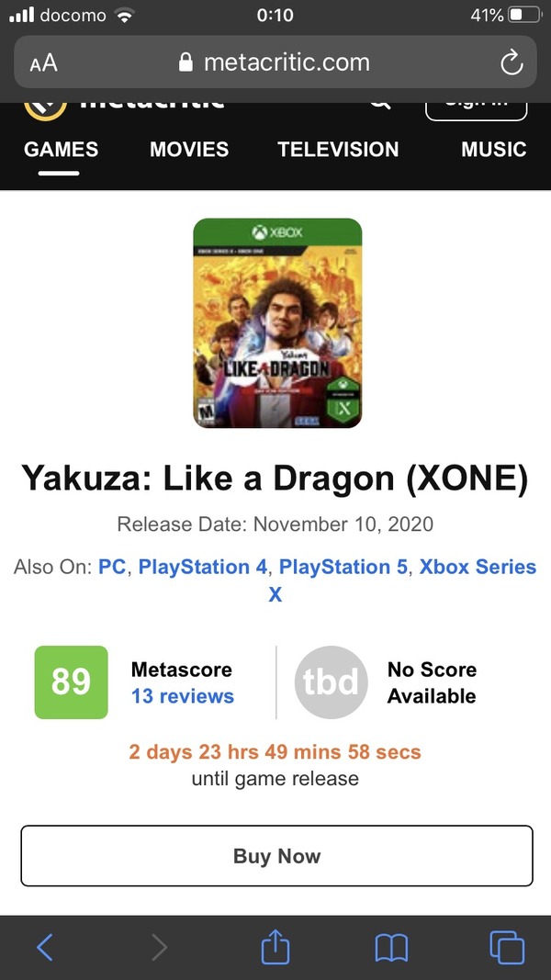The width and height of the screenshot is (551, 980).
Task: Tap the Safari forward arrow
Action: [x=159, y=948]
